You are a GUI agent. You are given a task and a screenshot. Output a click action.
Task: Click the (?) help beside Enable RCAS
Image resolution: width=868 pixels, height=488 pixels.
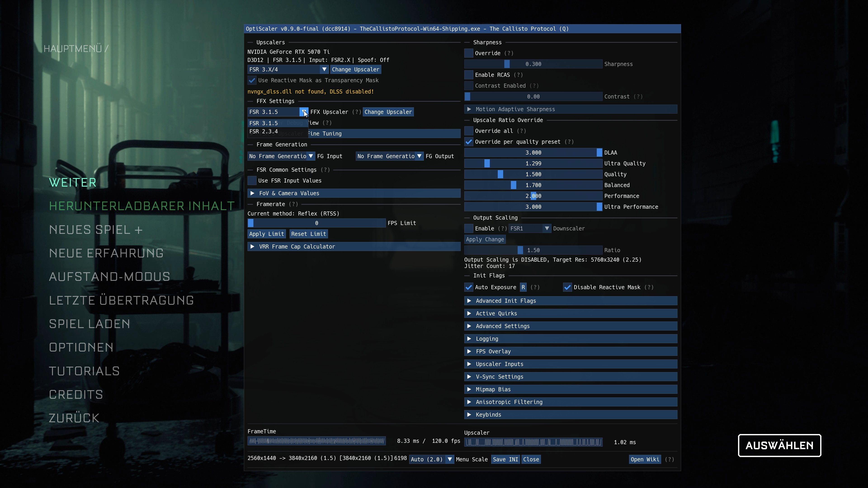click(x=518, y=75)
